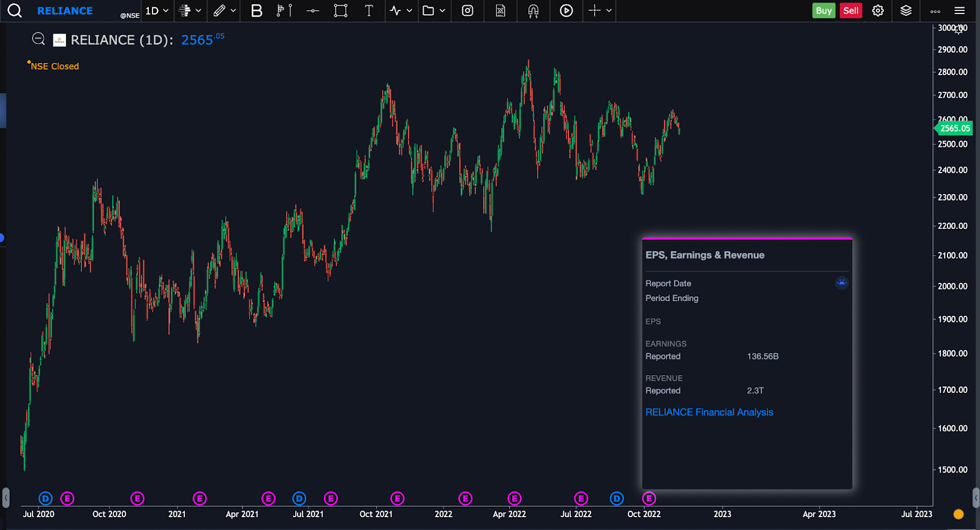Viewport: 980px width, 530px height.
Task: Click the RELIANCE symbol name field
Action: (65, 11)
